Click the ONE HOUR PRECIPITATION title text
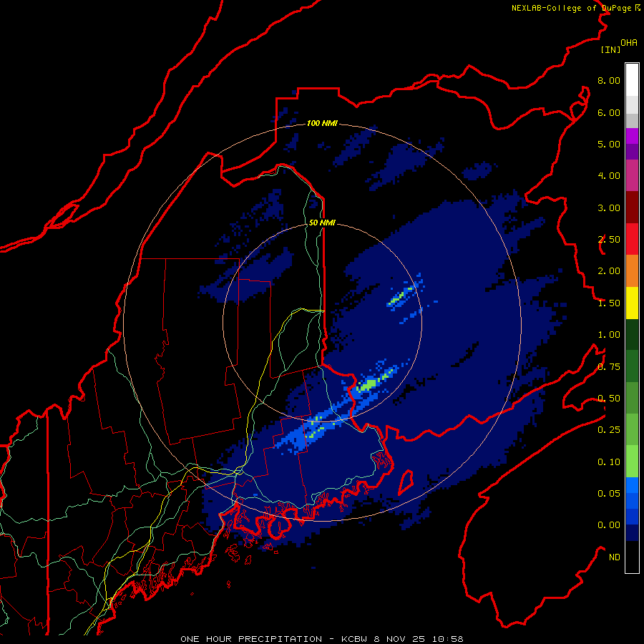The image size is (644, 644). coord(251,639)
